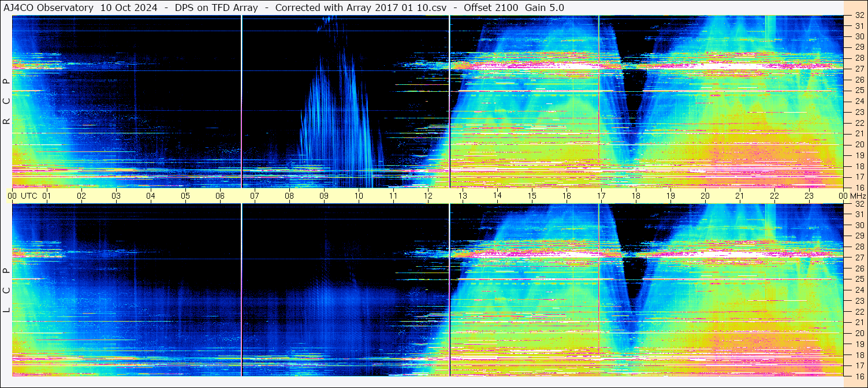Click the 17 hour tick label on the time axis

601,196
